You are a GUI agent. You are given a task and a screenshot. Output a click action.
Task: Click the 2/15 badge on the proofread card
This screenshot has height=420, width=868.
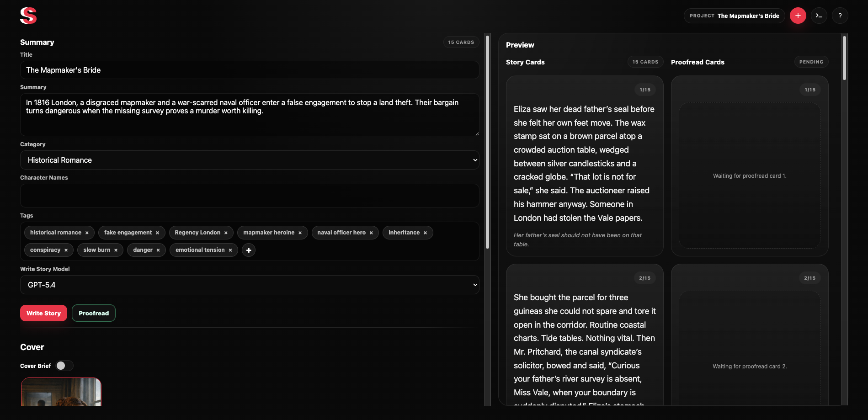coord(810,278)
